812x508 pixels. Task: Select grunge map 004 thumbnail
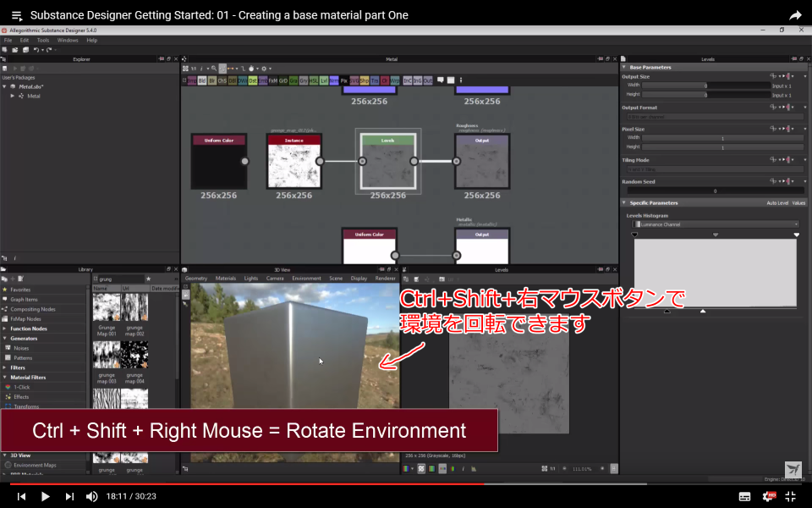coord(134,355)
